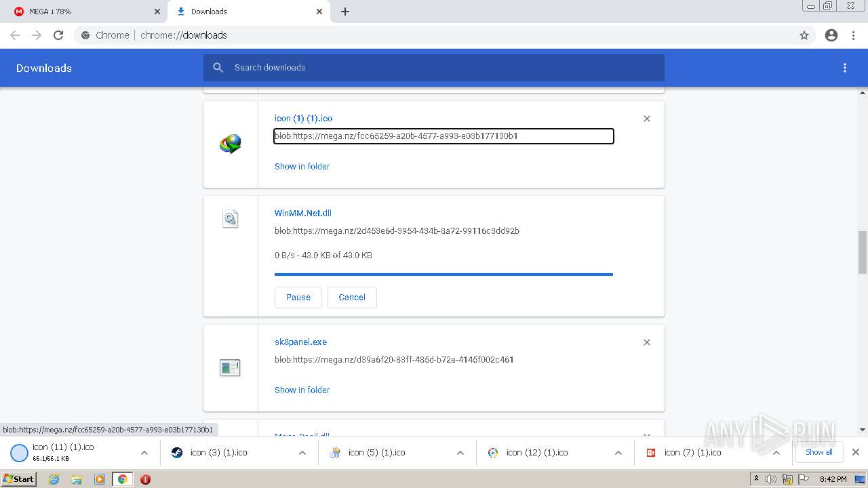Open the Downloads page more actions menu
Screen dimensions: 868x488
[x=845, y=68]
